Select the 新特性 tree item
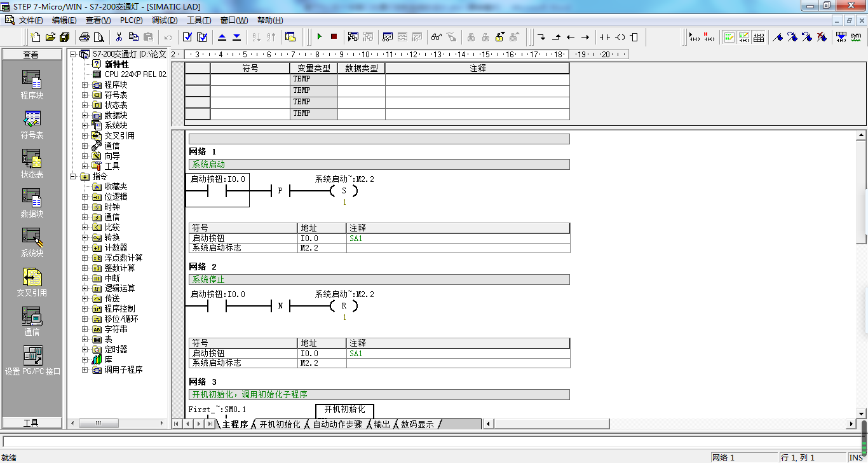 [x=116, y=64]
